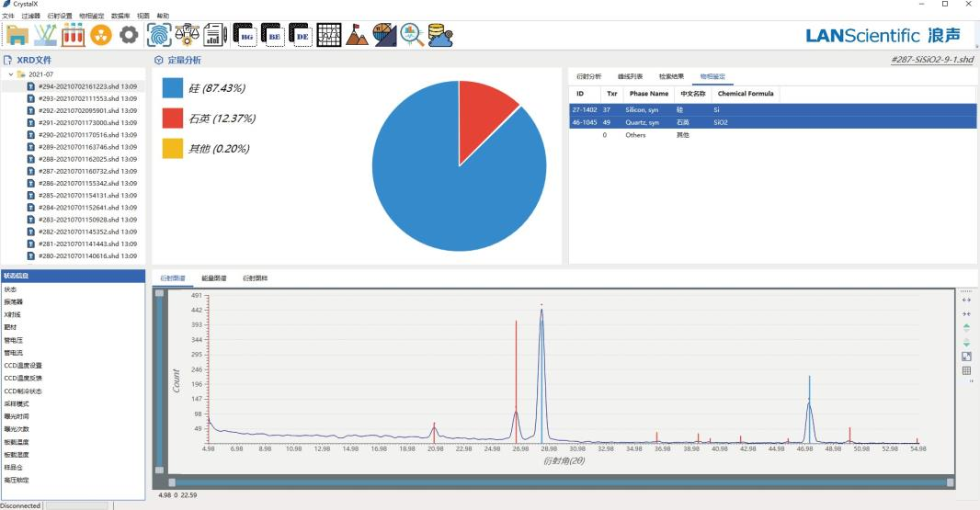The image size is (980, 510).
Task: Click the red test tubes toolbar icon
Action: 74,35
